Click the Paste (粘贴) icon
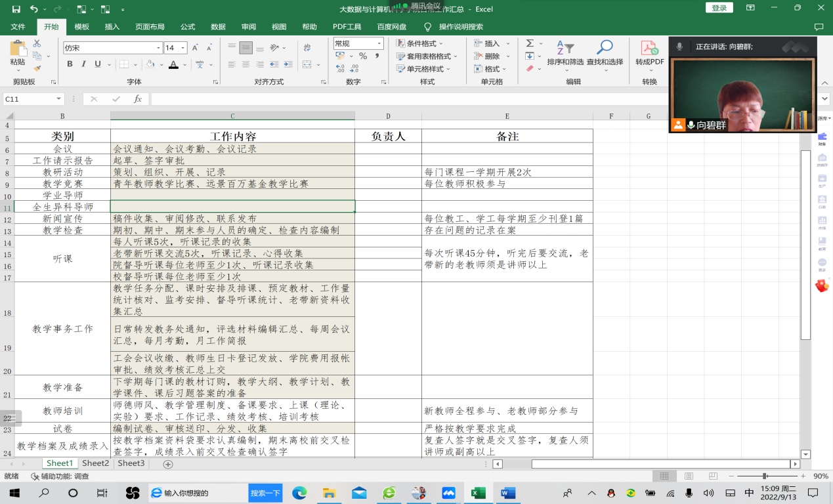The image size is (833, 504). [18, 52]
